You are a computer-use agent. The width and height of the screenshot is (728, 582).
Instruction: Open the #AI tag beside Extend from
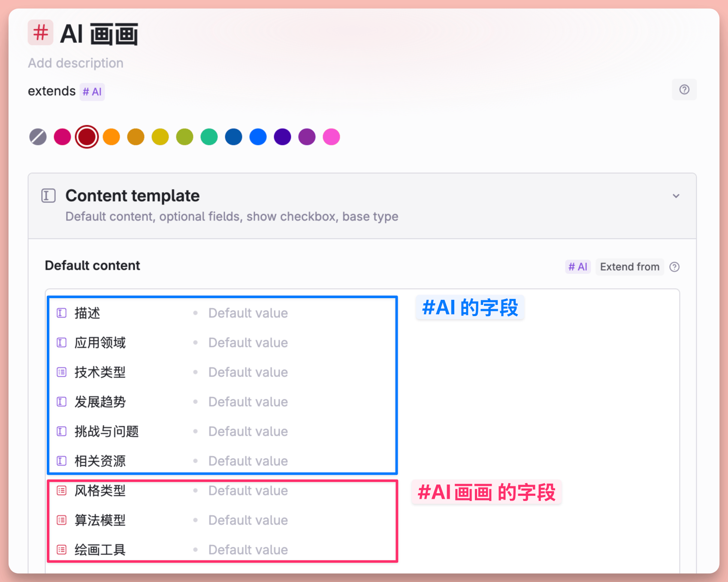(x=578, y=267)
